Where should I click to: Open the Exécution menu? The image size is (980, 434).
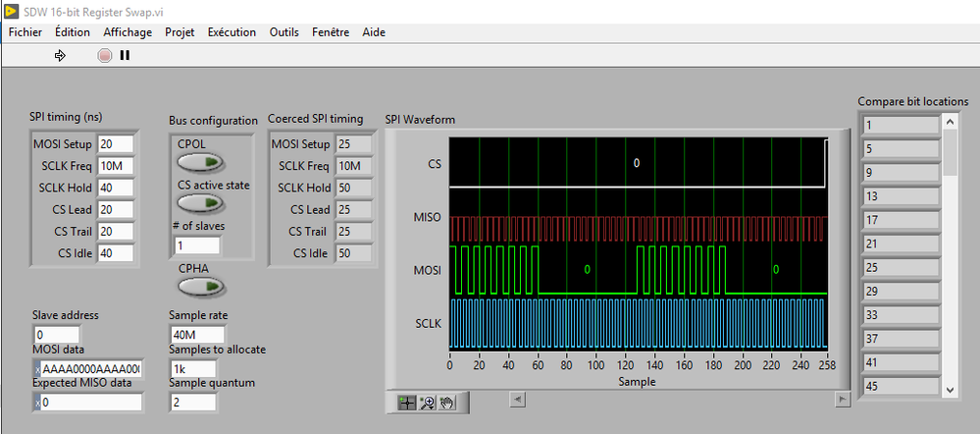[x=232, y=31]
